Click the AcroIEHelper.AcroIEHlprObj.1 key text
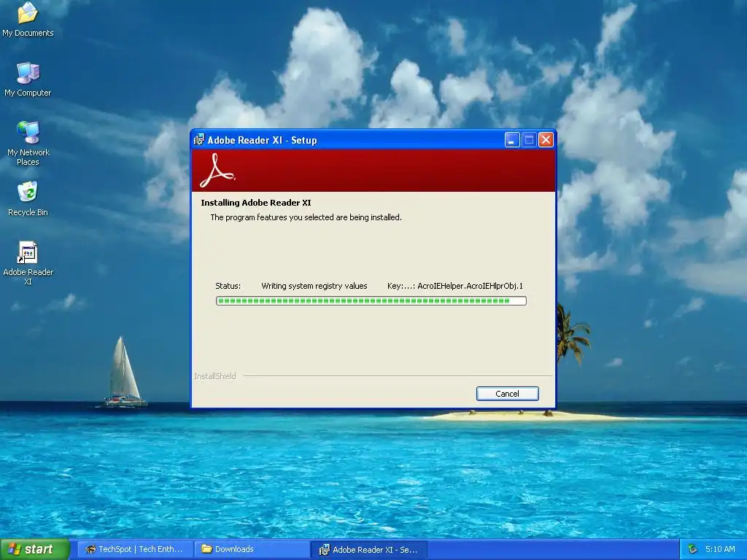 coord(471,286)
